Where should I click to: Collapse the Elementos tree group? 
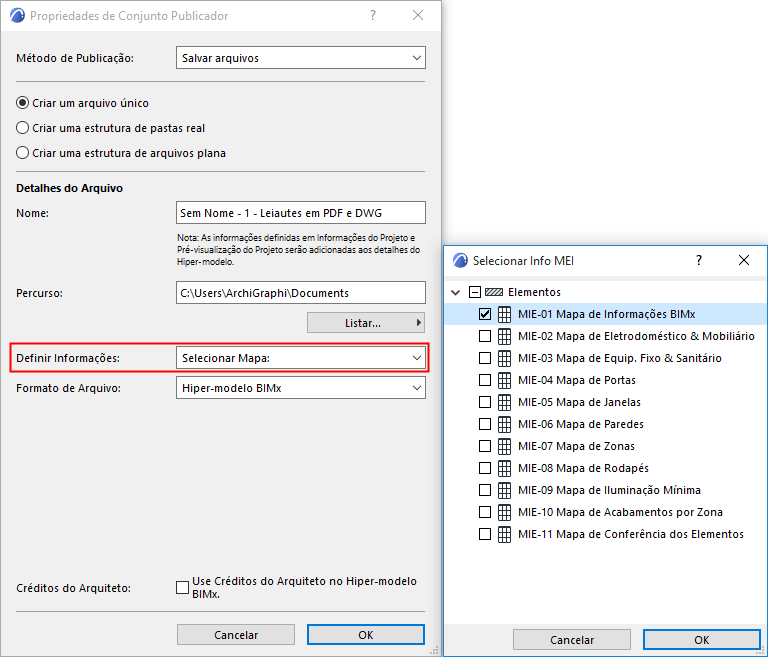click(456, 292)
